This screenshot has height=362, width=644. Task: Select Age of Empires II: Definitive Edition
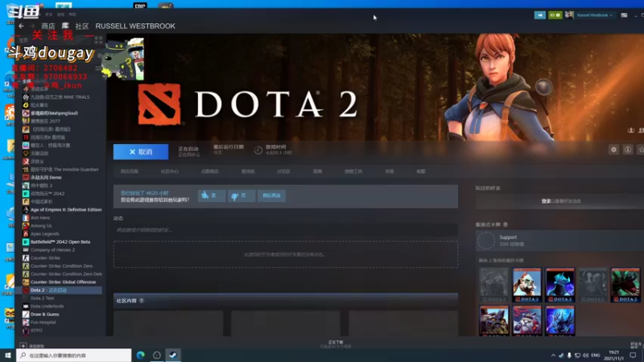(66, 209)
